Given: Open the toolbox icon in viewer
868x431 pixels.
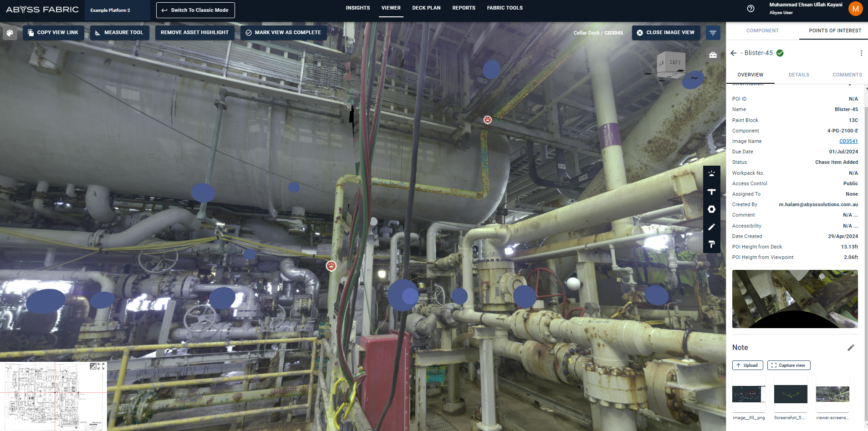Looking at the screenshot, I should pyautogui.click(x=713, y=55).
